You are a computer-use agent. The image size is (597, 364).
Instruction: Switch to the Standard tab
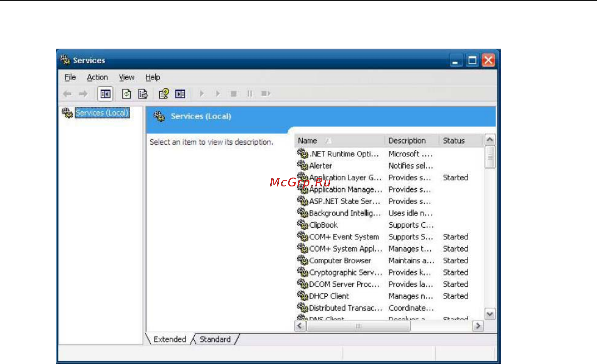[x=215, y=339]
